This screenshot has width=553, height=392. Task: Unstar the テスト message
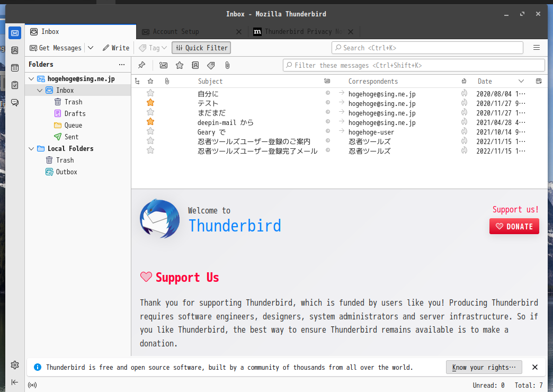(150, 103)
